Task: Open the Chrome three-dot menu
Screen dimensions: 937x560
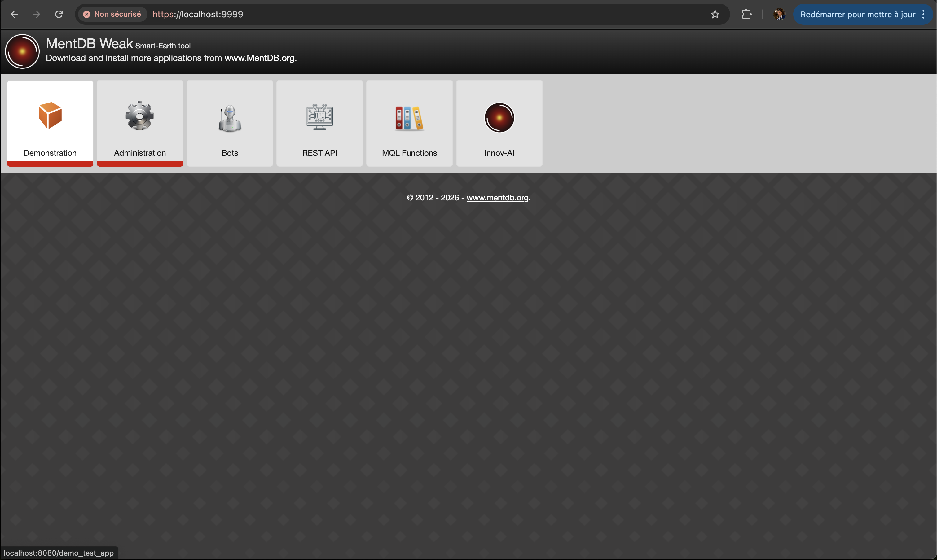Action: [923, 14]
